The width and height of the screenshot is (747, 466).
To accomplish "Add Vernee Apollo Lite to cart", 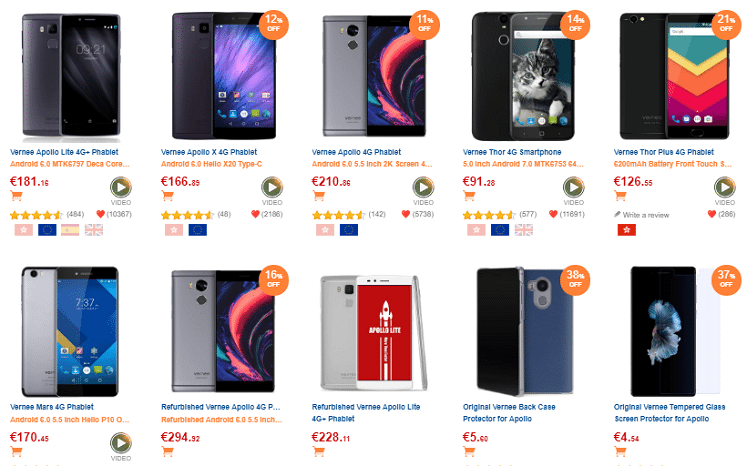I will pos(16,195).
